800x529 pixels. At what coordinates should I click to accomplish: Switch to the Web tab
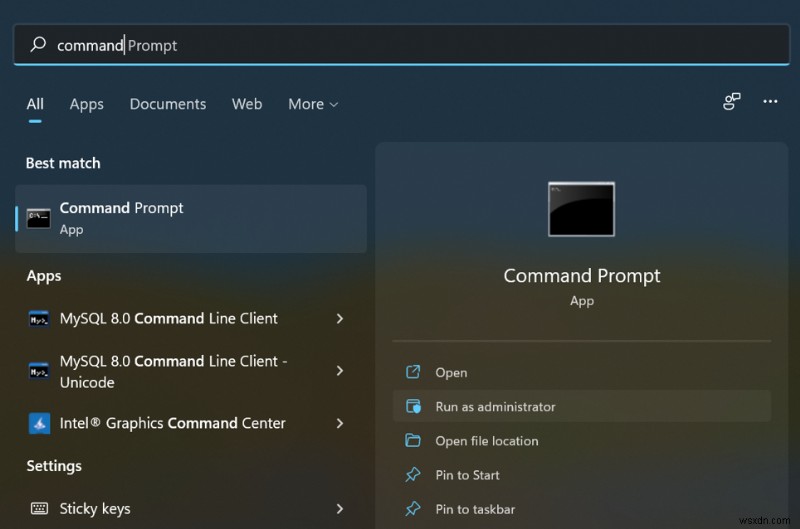pos(247,104)
